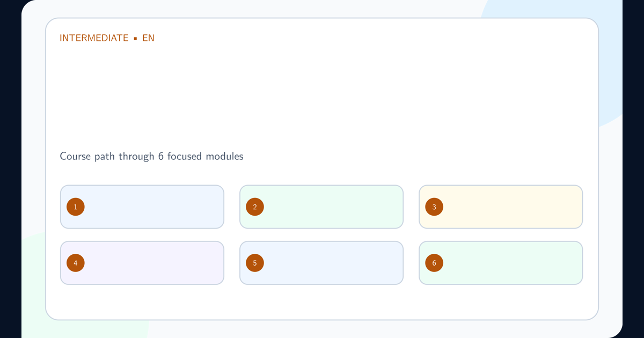This screenshot has width=644, height=338.
Task: Click the course path subtitle text
Action: pyautogui.click(x=151, y=157)
